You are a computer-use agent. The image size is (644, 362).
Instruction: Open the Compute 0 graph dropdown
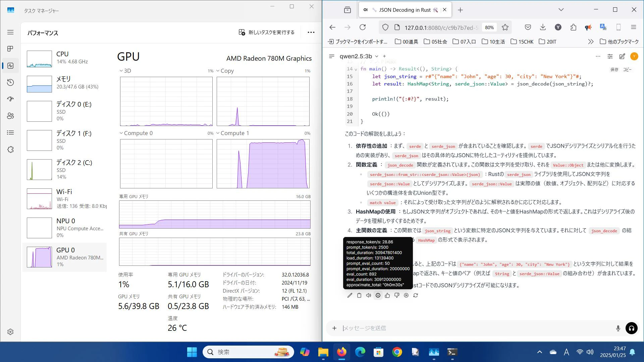click(136, 133)
